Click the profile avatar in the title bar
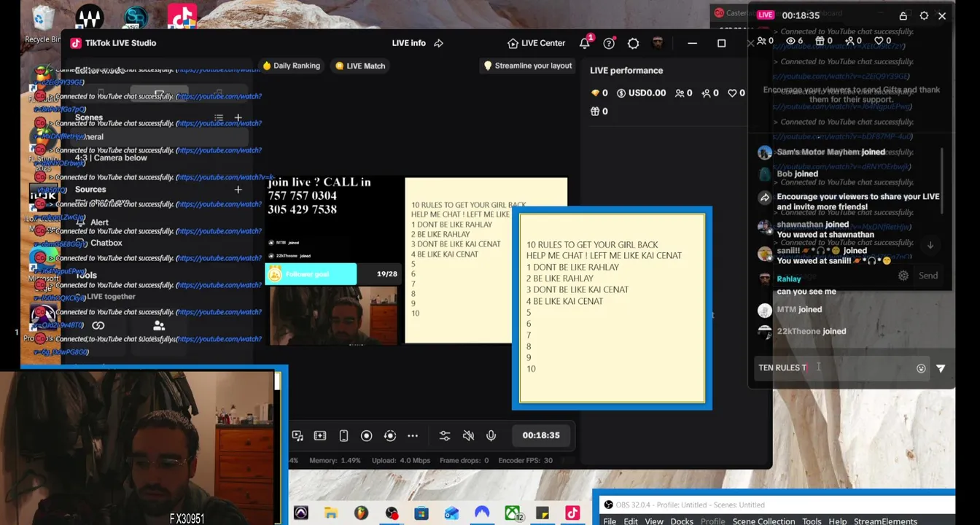 [658, 43]
